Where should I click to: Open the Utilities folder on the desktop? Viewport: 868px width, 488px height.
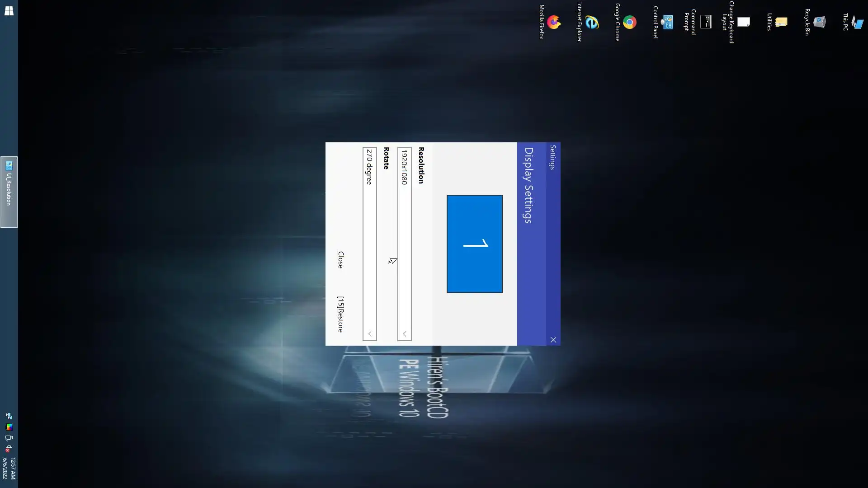tap(781, 22)
